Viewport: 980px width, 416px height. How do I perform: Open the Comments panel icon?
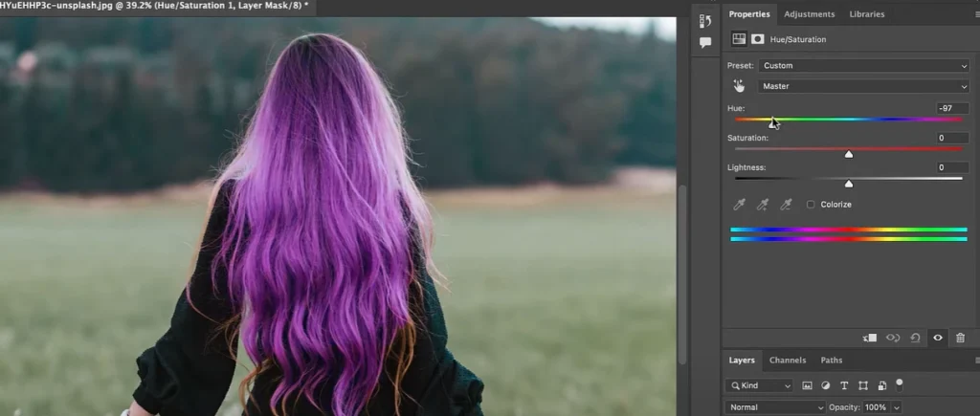pyautogui.click(x=705, y=42)
